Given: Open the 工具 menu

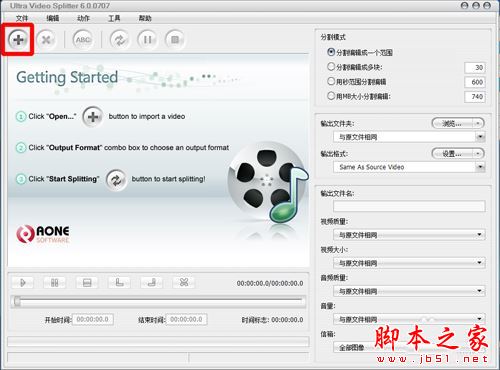Looking at the screenshot, I should 114,18.
